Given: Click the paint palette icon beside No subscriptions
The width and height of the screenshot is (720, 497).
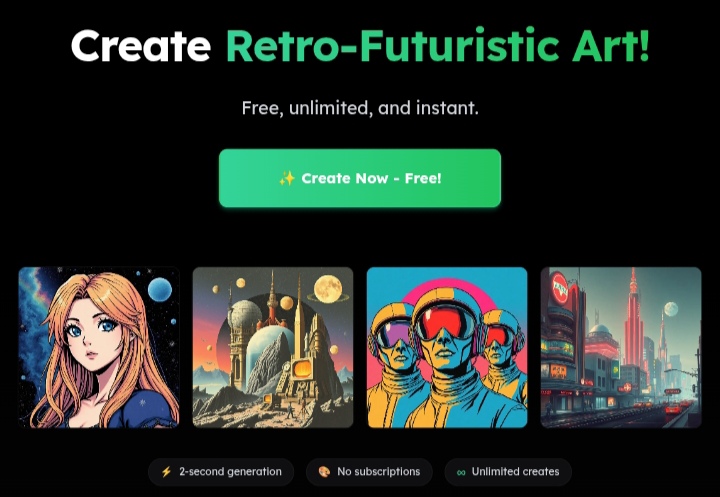Looking at the screenshot, I should click(x=324, y=472).
